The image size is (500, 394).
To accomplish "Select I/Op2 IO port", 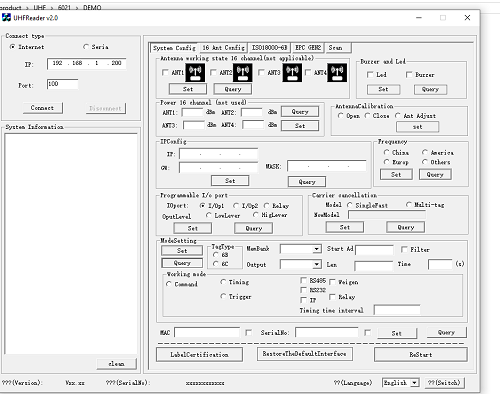I will coord(236,206).
